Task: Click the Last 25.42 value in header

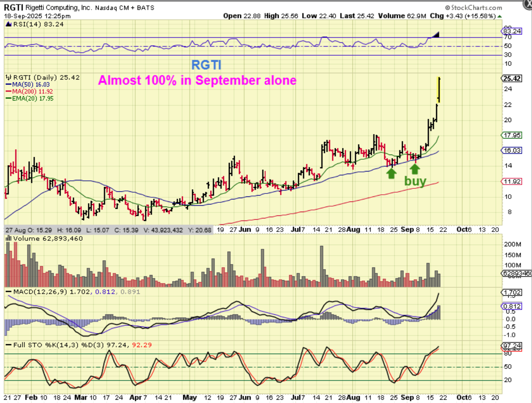Action: pyautogui.click(x=357, y=16)
